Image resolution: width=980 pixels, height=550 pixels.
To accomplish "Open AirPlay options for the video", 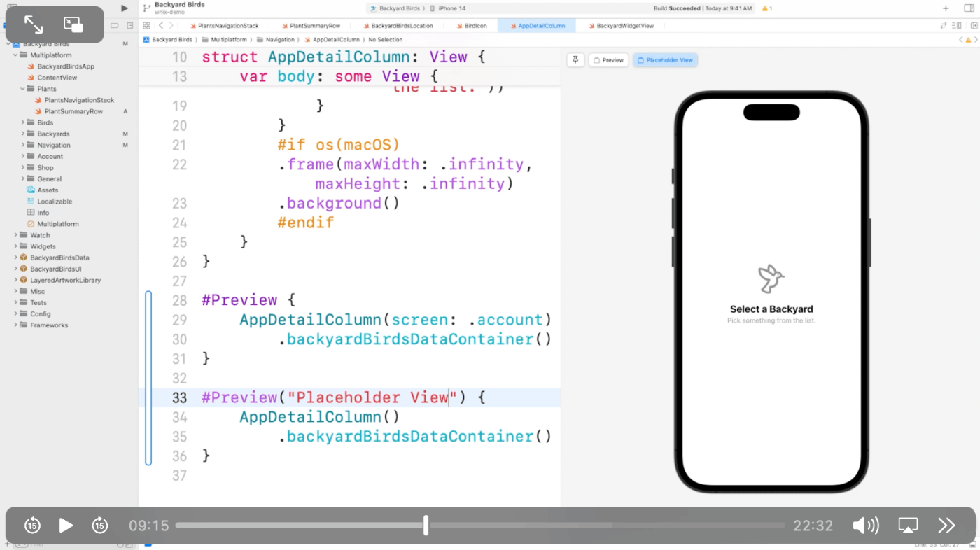I will pyautogui.click(x=908, y=526).
